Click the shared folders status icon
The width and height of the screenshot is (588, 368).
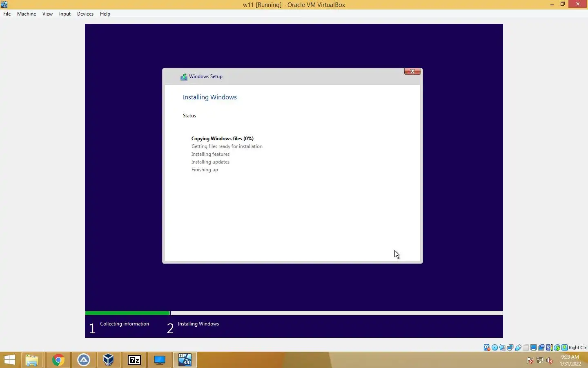[x=526, y=348]
